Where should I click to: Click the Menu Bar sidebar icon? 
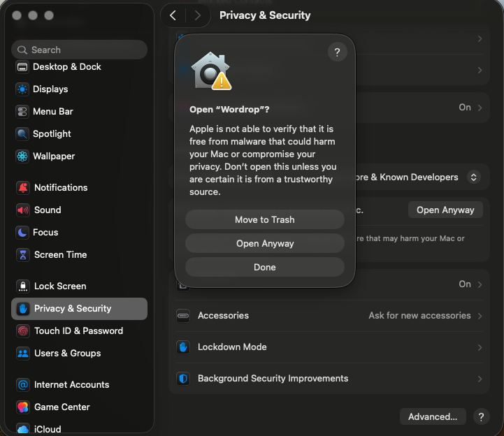[22, 112]
